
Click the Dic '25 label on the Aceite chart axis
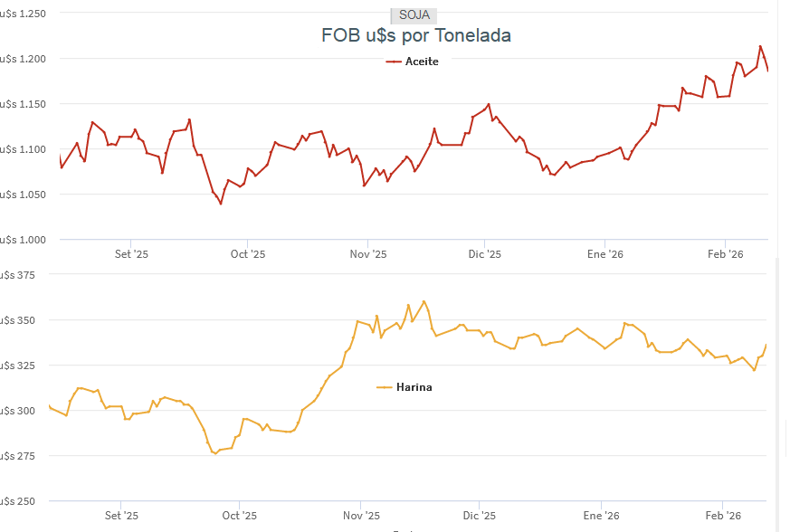(484, 254)
